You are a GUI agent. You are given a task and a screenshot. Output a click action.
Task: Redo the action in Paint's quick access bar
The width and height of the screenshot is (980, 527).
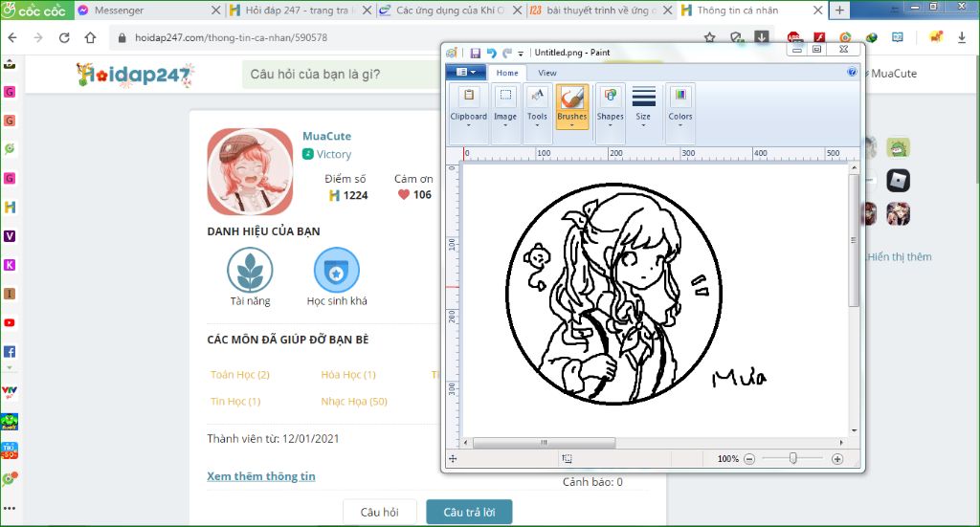[x=507, y=53]
